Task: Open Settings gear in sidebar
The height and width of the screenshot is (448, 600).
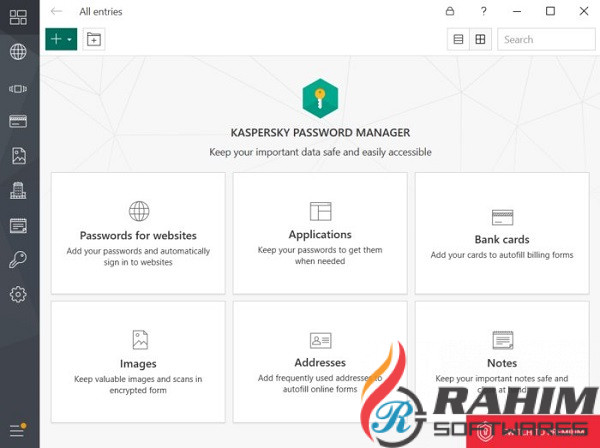Action: point(18,294)
